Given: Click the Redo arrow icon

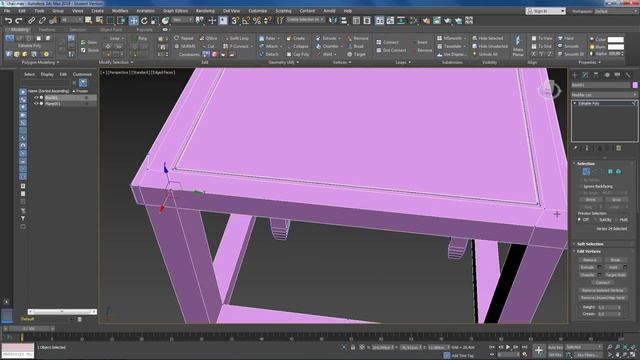Looking at the screenshot, I should pyautogui.click(x=19, y=20).
